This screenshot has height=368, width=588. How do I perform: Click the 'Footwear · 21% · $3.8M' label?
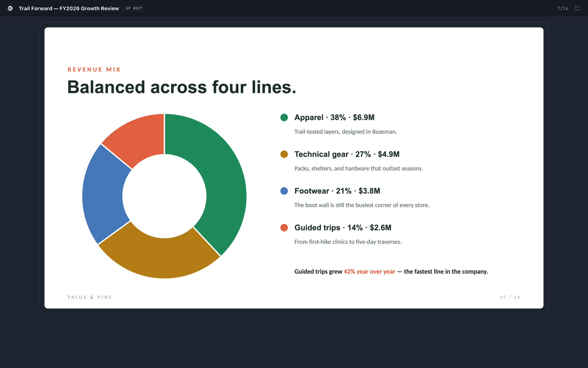point(337,191)
